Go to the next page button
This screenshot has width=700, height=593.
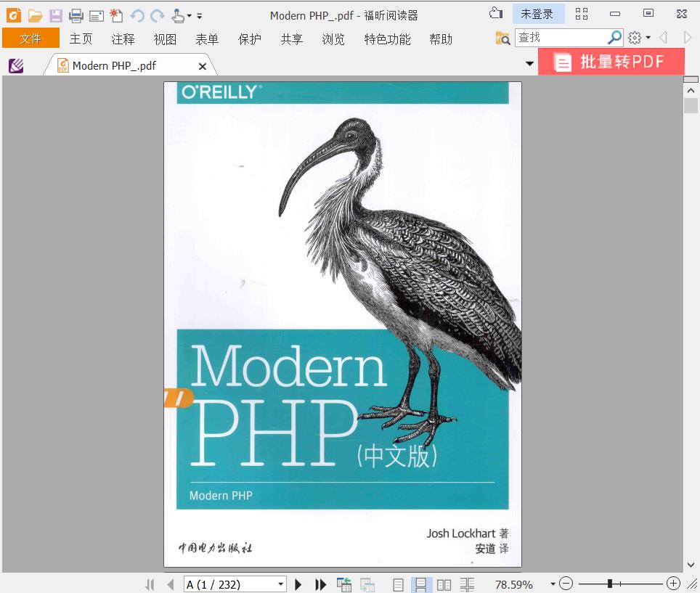coord(298,584)
